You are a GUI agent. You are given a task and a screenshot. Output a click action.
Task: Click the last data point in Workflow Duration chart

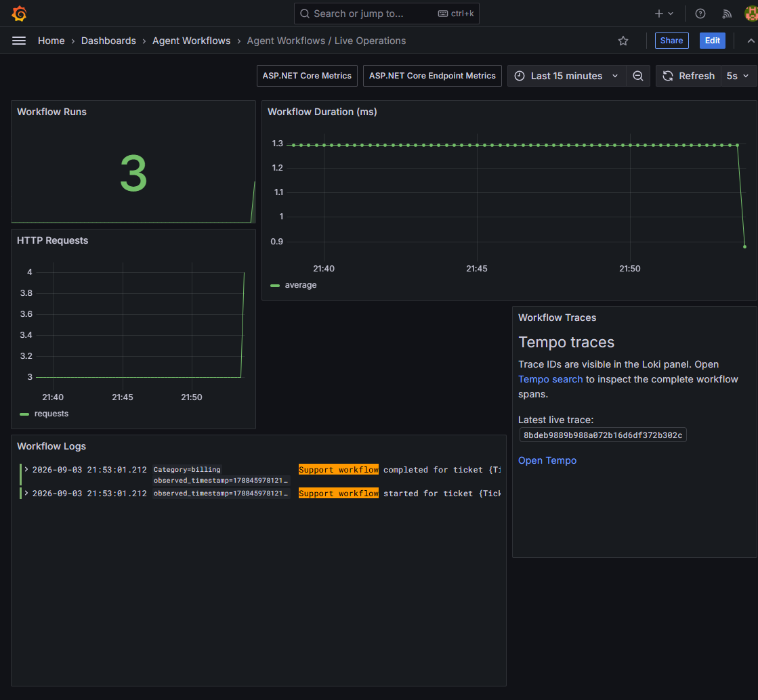tap(744, 247)
